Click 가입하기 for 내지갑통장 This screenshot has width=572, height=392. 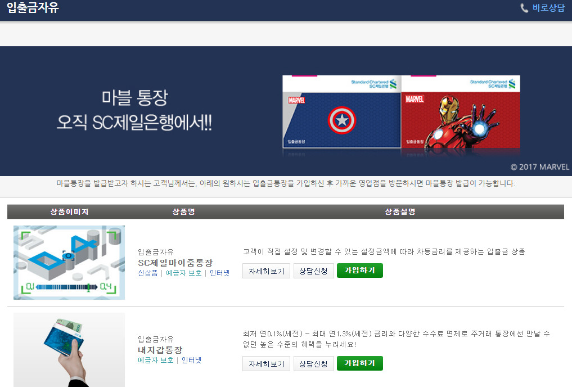360,363
